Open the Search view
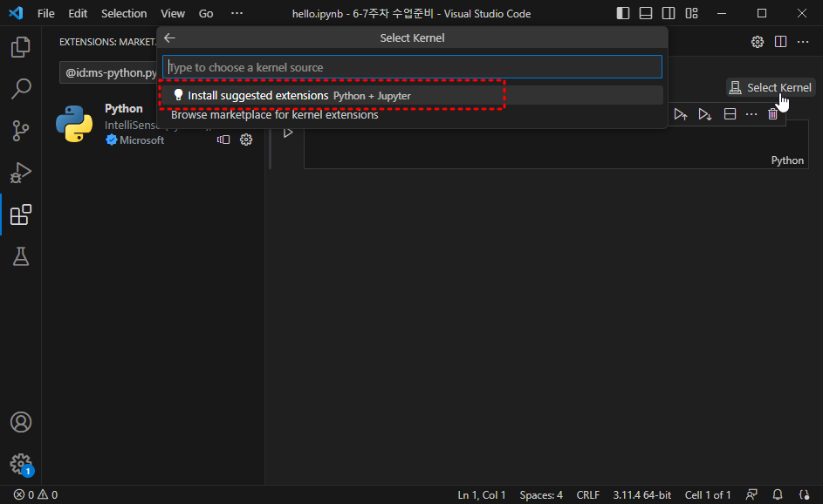 click(x=20, y=88)
